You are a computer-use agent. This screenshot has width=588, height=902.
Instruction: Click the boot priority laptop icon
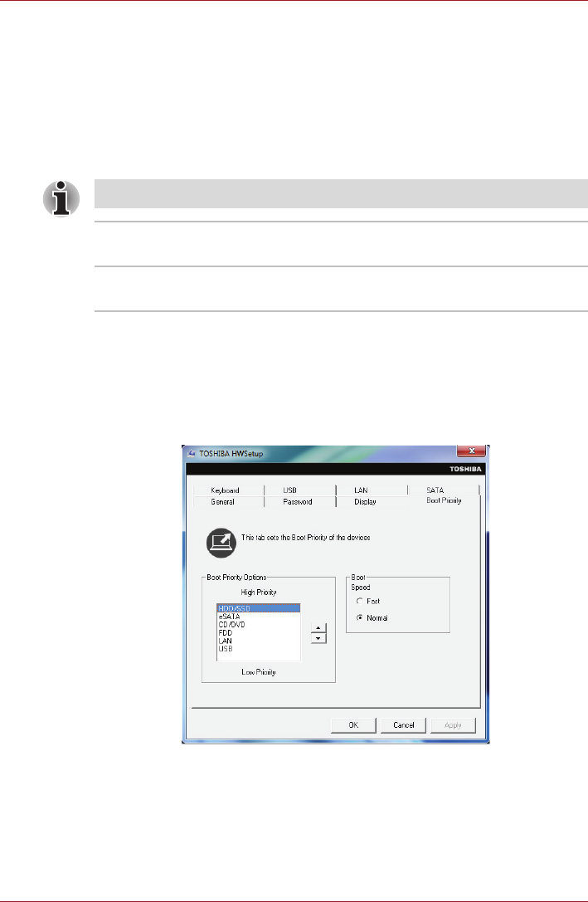click(221, 543)
